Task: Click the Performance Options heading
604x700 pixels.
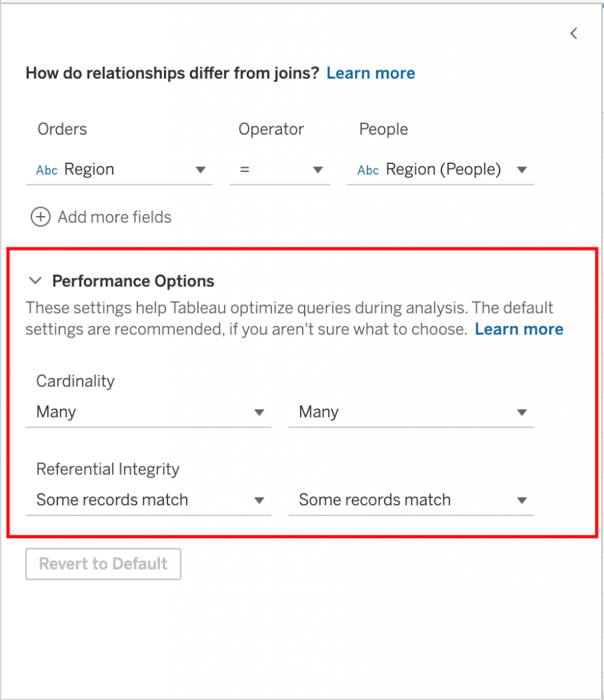Action: [133, 281]
